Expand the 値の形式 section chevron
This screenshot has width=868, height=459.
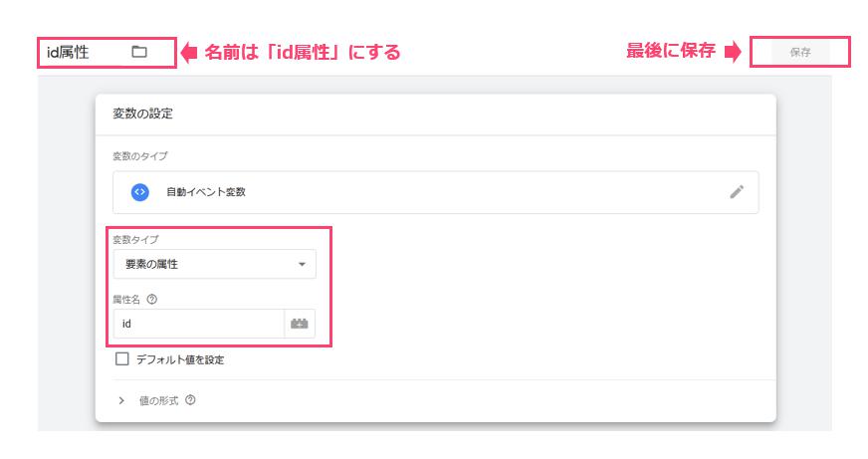[121, 400]
